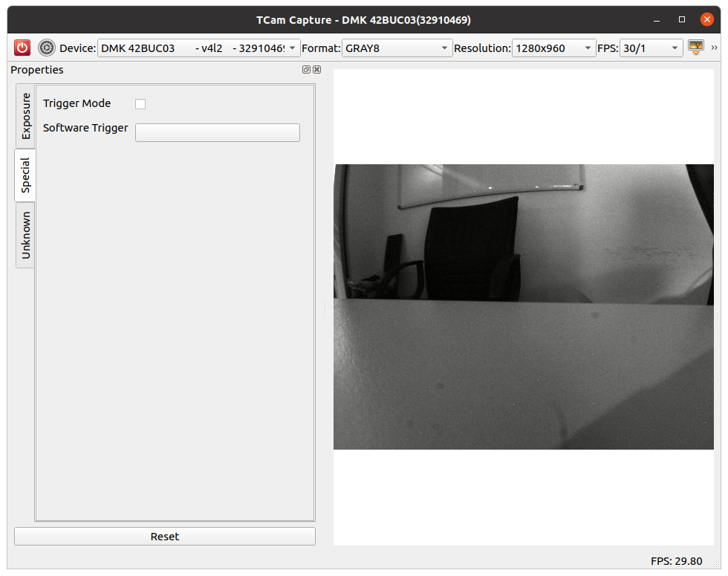Enable the Trigger Mode checkbox
This screenshot has width=728, height=576.
pyautogui.click(x=140, y=103)
